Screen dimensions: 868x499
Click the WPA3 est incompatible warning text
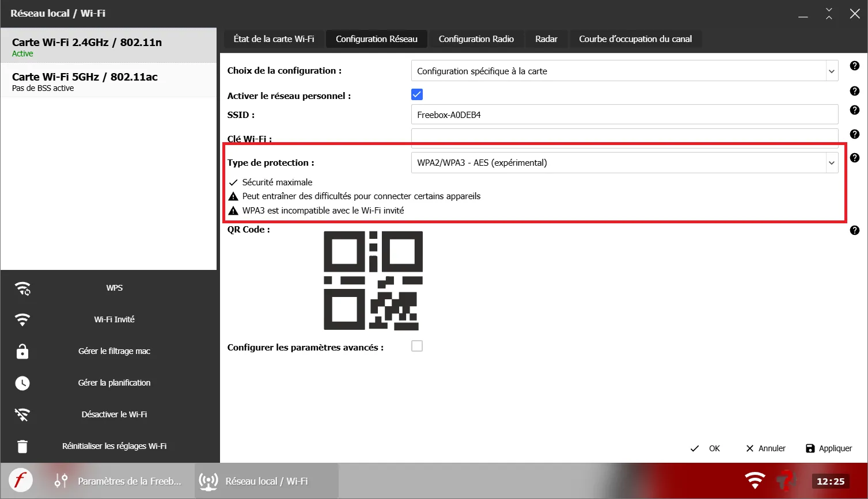(323, 211)
